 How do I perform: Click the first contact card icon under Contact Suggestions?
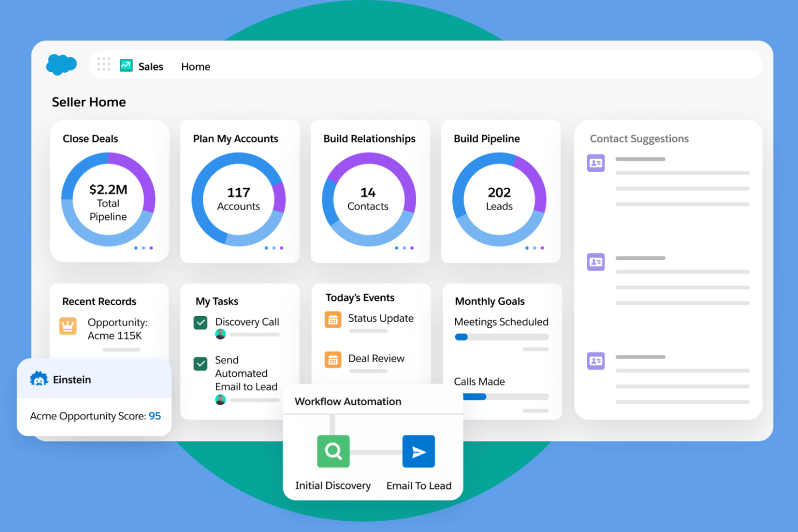click(x=596, y=163)
